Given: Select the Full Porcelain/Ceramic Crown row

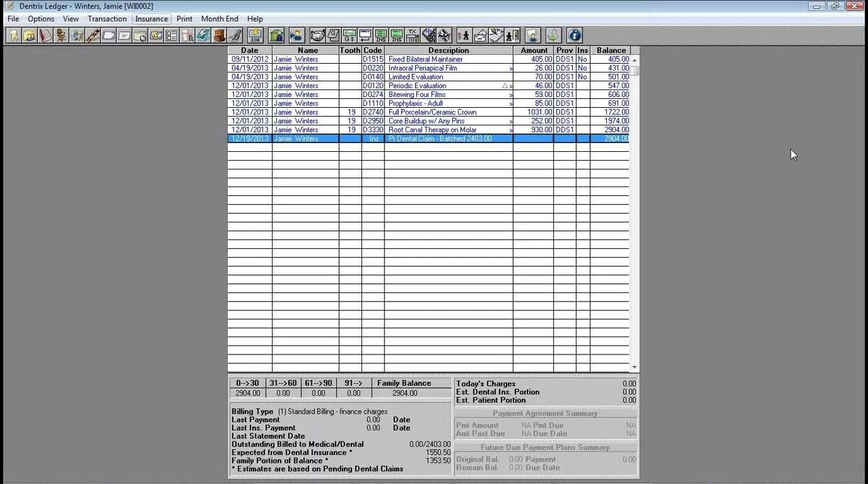Looking at the screenshot, I should click(429, 112).
